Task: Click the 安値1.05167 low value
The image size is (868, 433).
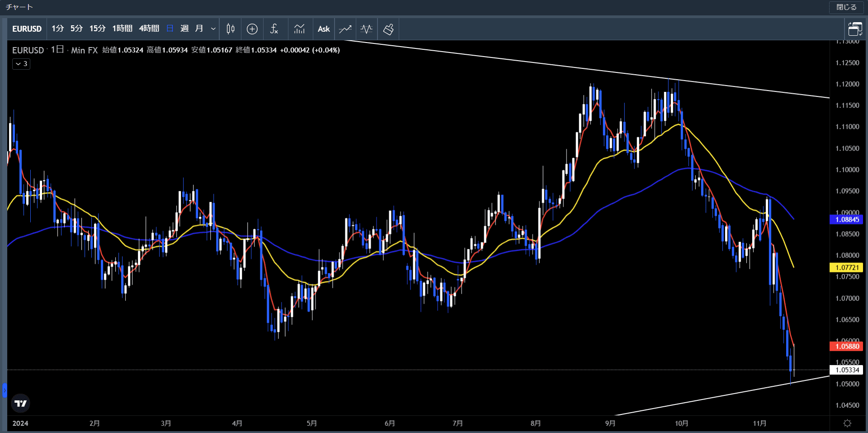Action: [x=212, y=50]
